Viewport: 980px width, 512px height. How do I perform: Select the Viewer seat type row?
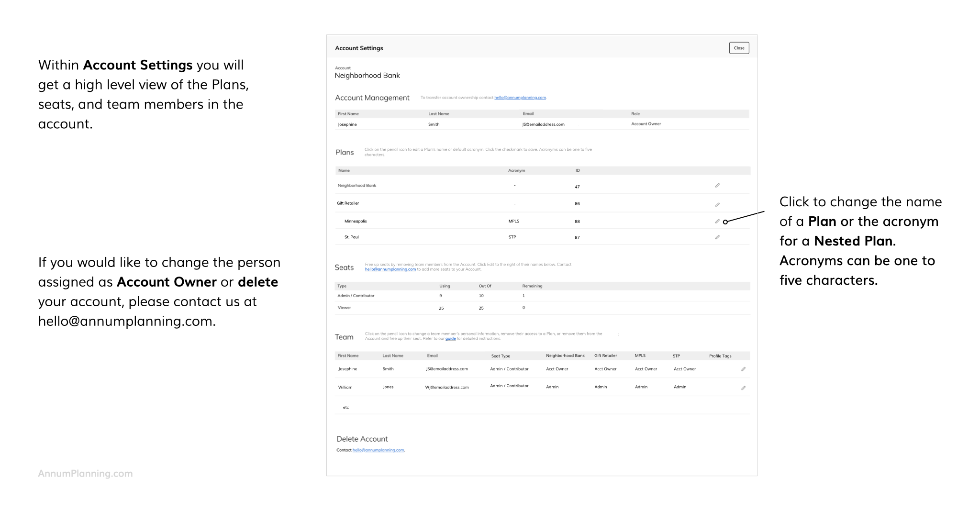click(x=344, y=308)
